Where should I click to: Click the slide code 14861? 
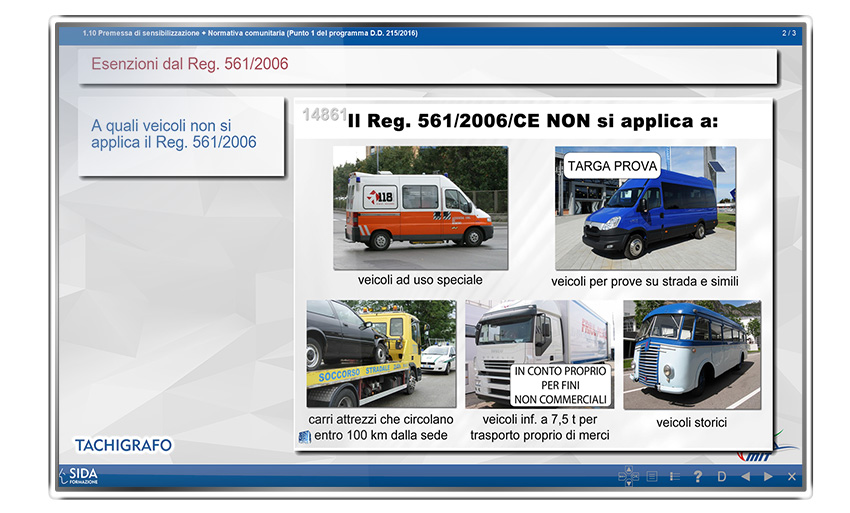coord(324,116)
